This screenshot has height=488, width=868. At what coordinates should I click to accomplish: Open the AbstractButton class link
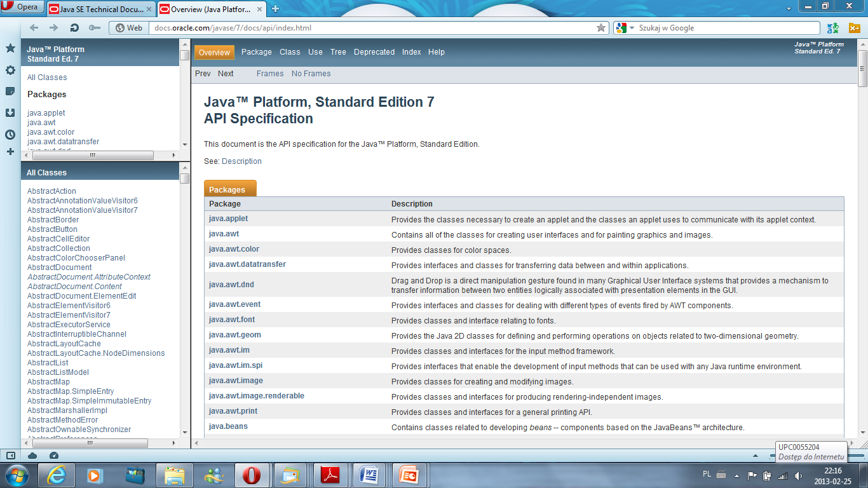52,229
